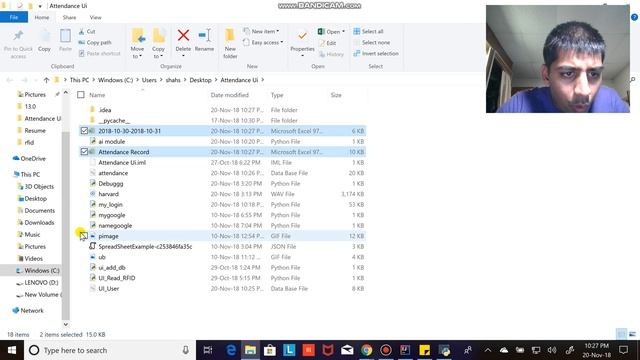Sort by Date modified column header
Screen dimensions: 640x360
230,95
